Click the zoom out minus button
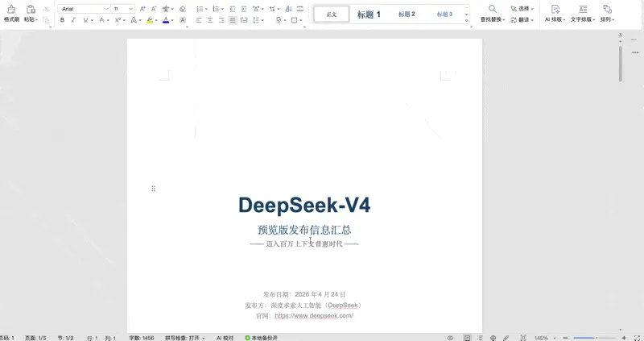Screen dimensions: 644x341 (x=565, y=338)
